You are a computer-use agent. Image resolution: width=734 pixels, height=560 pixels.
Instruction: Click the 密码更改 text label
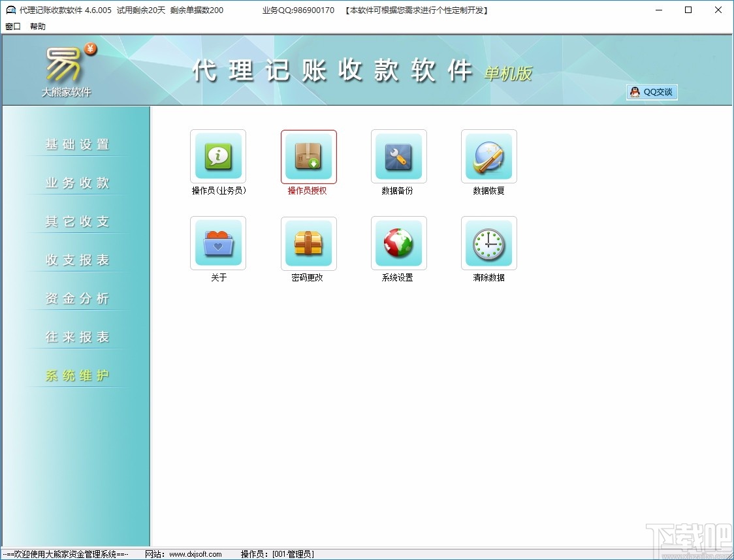(x=307, y=277)
